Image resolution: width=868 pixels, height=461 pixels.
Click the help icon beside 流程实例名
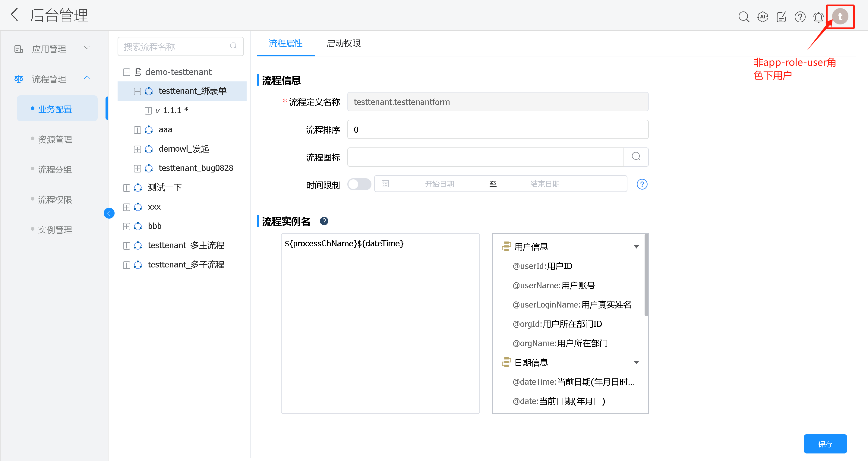coord(324,221)
